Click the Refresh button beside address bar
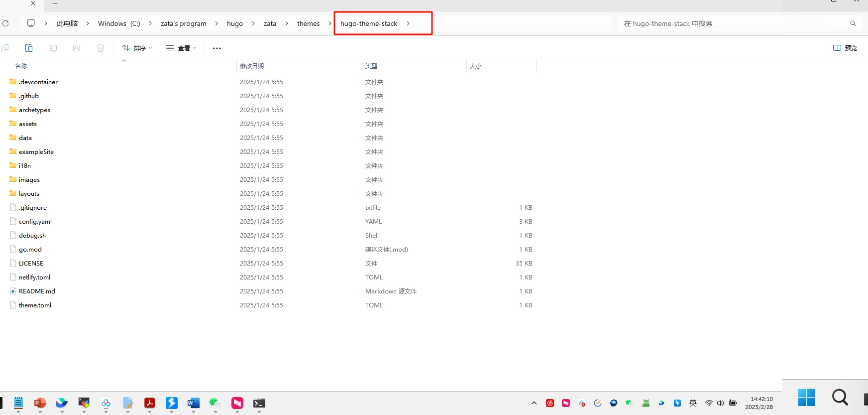Screen dimensions: 868x415 (6, 23)
